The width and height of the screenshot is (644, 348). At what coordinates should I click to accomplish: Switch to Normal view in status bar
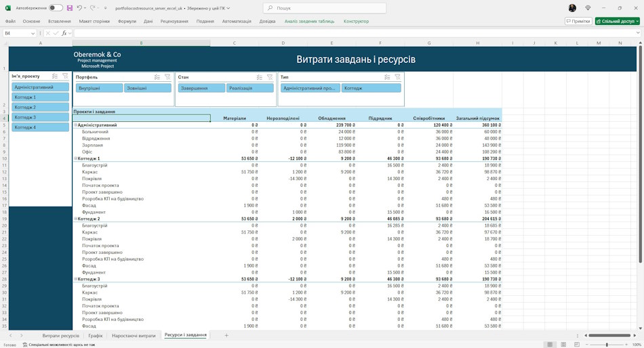(x=550, y=345)
